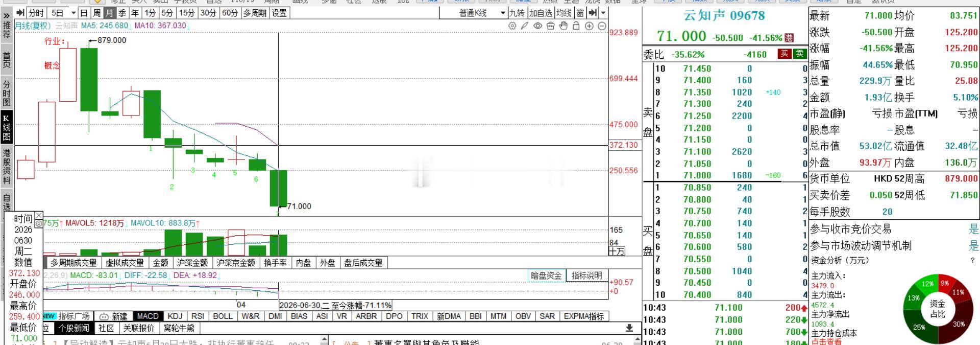Open 港股资料 in left sidebar

[7, 167]
